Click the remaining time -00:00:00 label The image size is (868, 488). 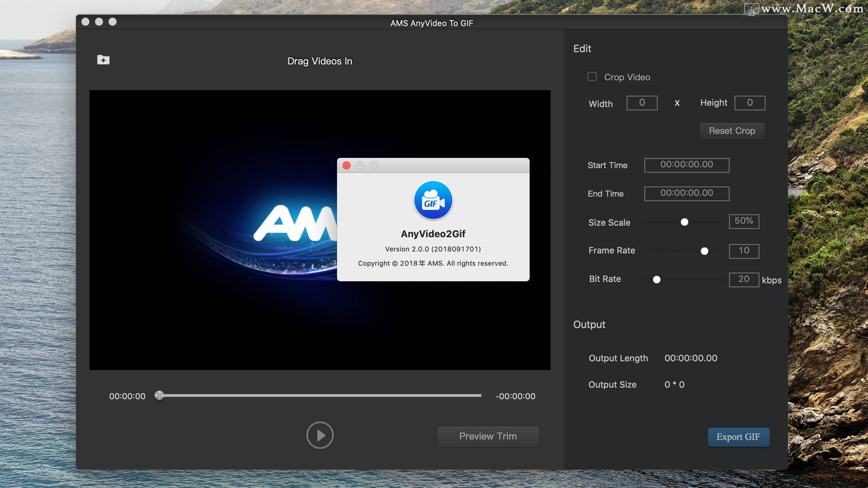click(515, 396)
